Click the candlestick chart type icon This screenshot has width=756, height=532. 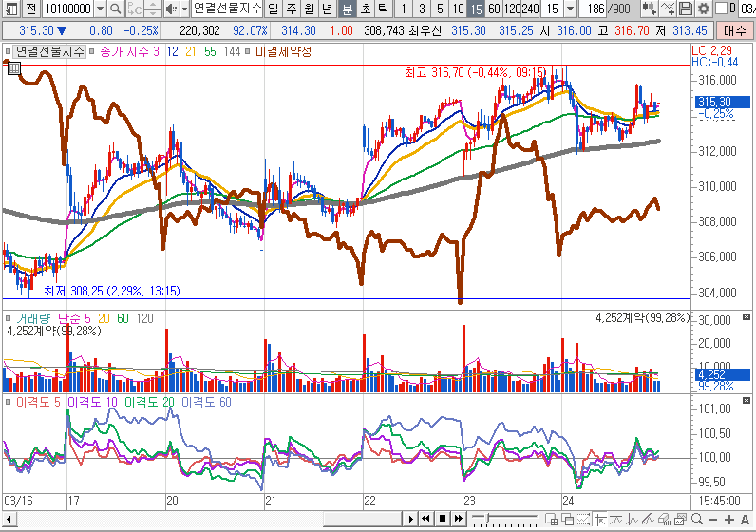(649, 9)
